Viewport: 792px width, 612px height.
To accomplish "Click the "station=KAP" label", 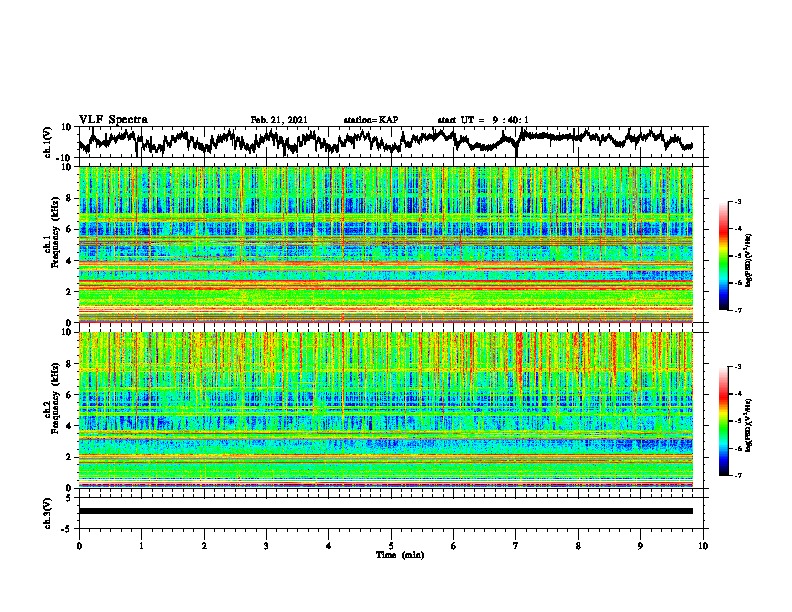I will [371, 120].
